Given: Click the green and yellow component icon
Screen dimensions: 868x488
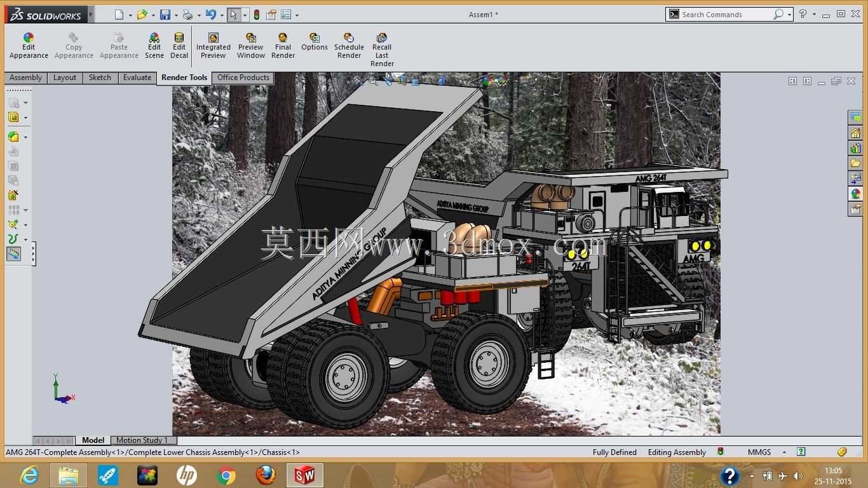Looking at the screenshot, I should (x=13, y=137).
